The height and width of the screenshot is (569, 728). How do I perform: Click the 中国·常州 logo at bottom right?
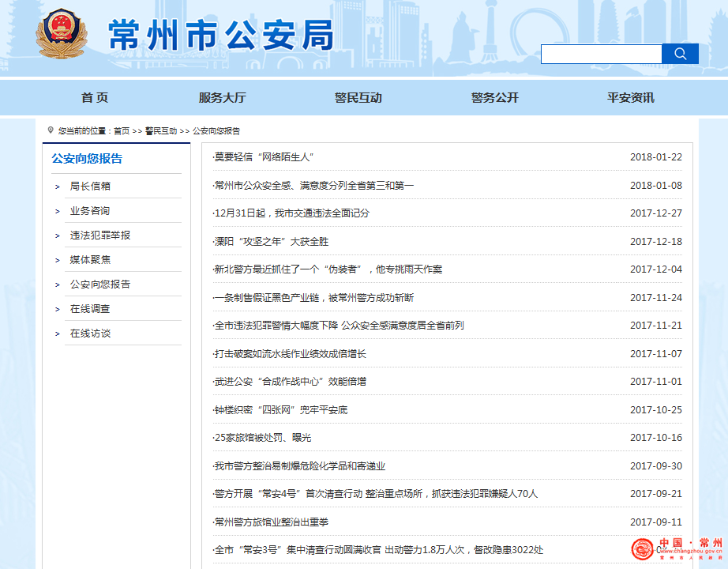coord(677,548)
